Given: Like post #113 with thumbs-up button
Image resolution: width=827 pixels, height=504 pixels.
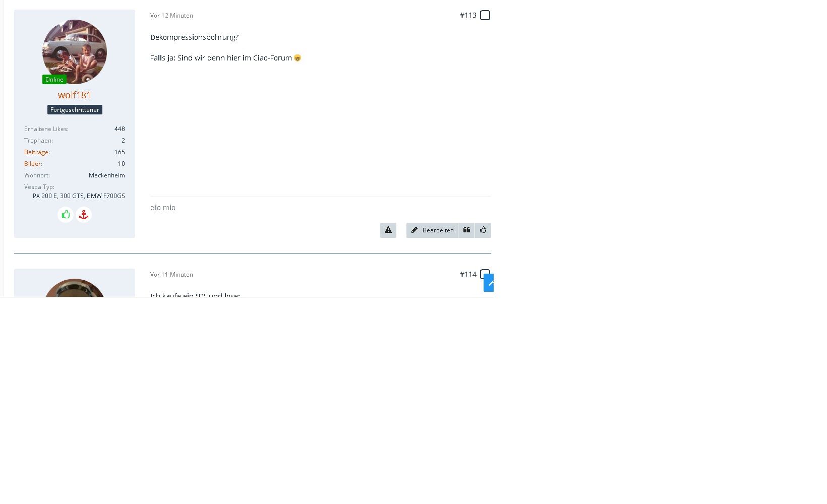Looking at the screenshot, I should pyautogui.click(x=483, y=230).
